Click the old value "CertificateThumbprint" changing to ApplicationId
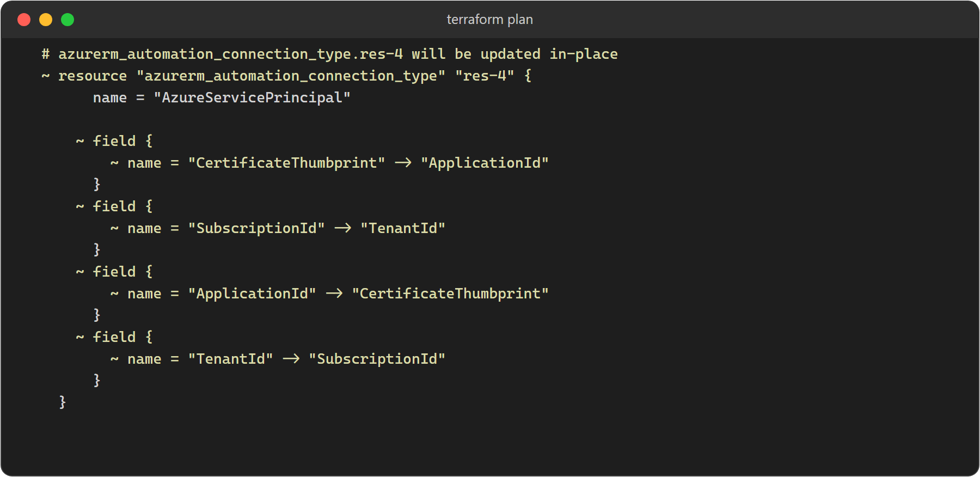 point(286,163)
